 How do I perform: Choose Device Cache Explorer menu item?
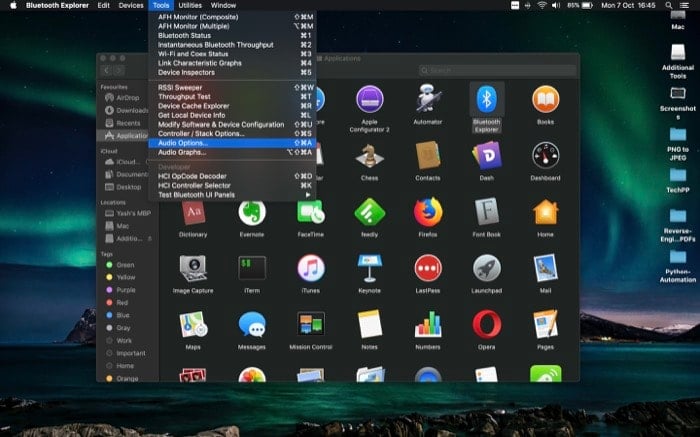point(232,106)
